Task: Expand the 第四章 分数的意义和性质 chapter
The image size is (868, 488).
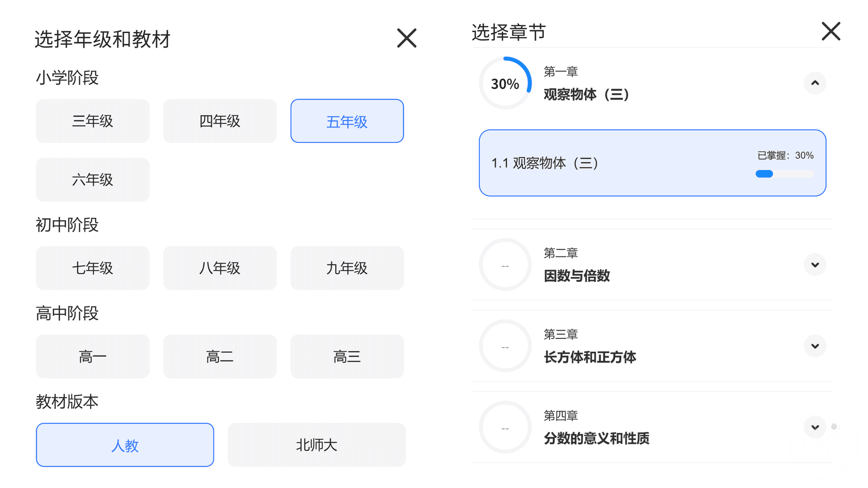Action: pyautogui.click(x=815, y=427)
